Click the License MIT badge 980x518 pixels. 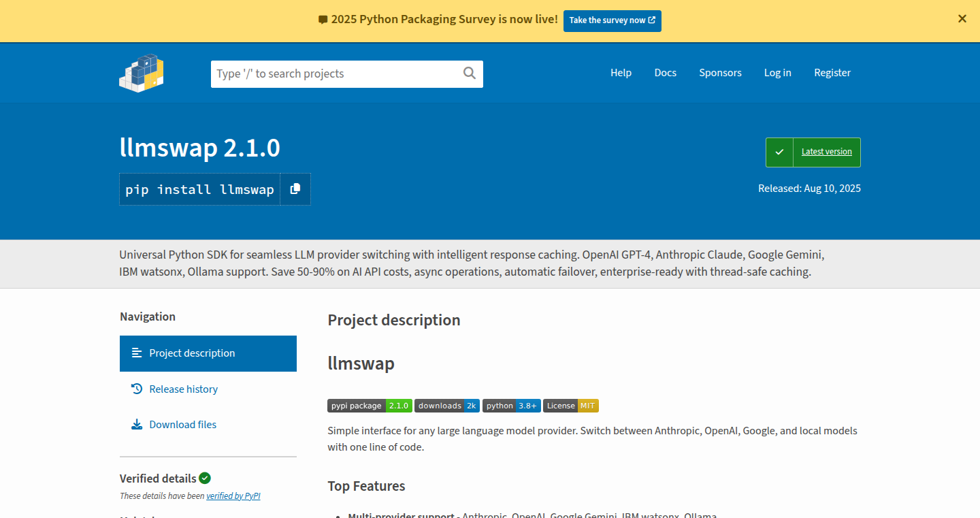pyautogui.click(x=571, y=406)
